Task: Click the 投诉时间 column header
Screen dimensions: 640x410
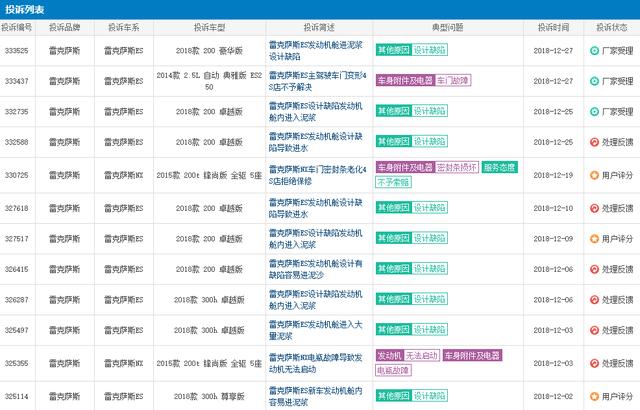Action: pyautogui.click(x=553, y=27)
